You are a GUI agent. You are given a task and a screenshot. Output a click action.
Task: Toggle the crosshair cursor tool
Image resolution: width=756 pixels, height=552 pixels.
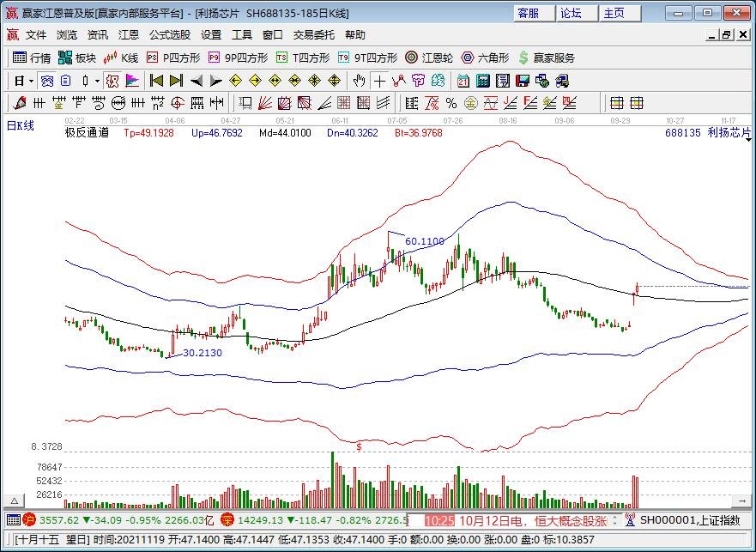tap(380, 81)
